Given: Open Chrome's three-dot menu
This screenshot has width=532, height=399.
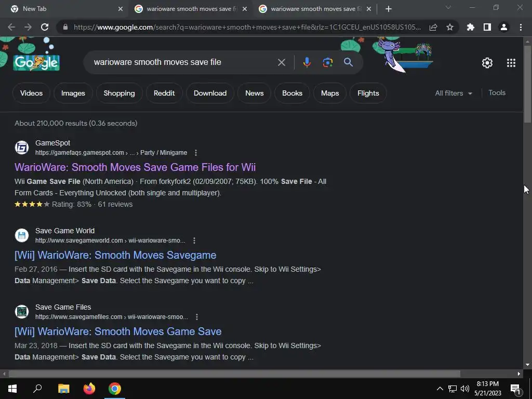Looking at the screenshot, I should [521, 27].
